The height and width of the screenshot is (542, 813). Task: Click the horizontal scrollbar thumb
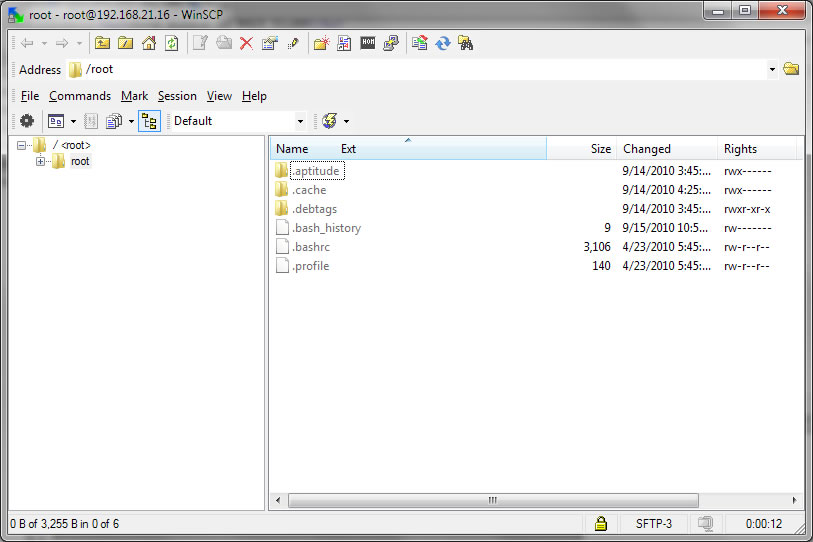(x=493, y=501)
